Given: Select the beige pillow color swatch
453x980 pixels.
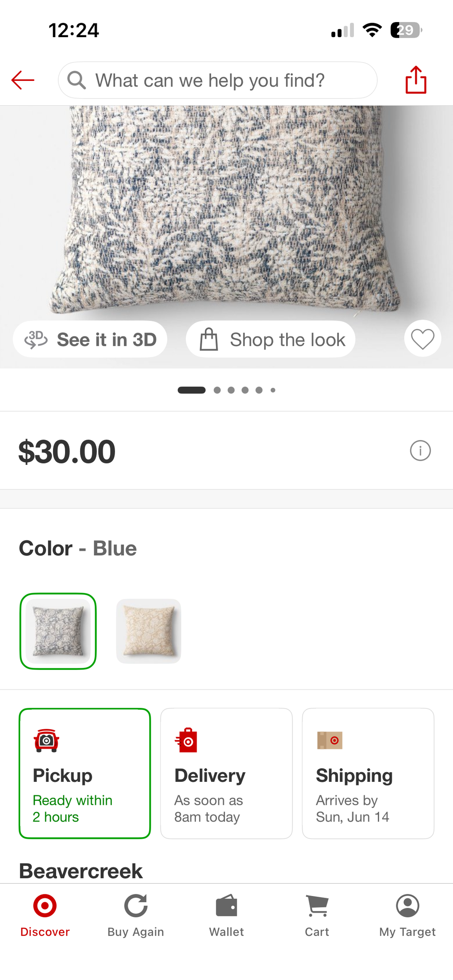Looking at the screenshot, I should click(x=149, y=631).
